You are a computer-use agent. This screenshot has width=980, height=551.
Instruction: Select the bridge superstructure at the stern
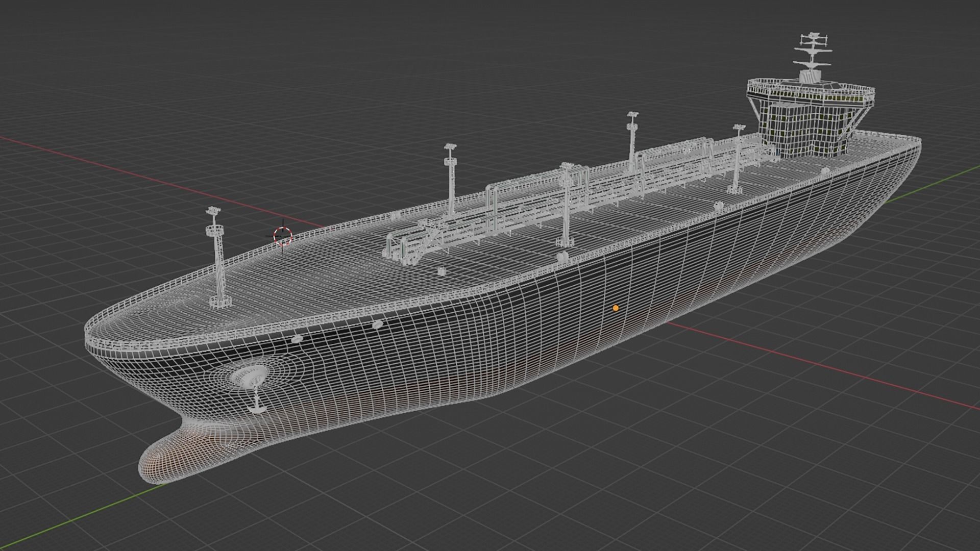(811, 117)
